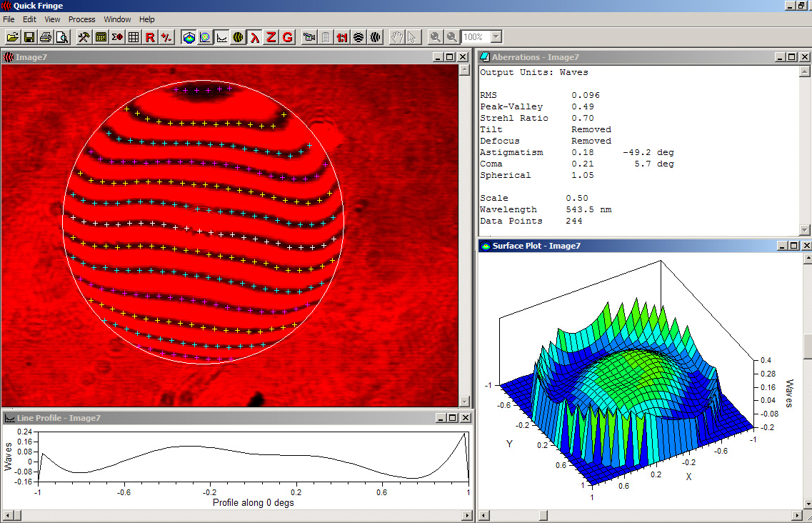This screenshot has width=812, height=523.
Task: Click the Surface Plot horizontal scrollbar thumb
Action: (x=543, y=515)
